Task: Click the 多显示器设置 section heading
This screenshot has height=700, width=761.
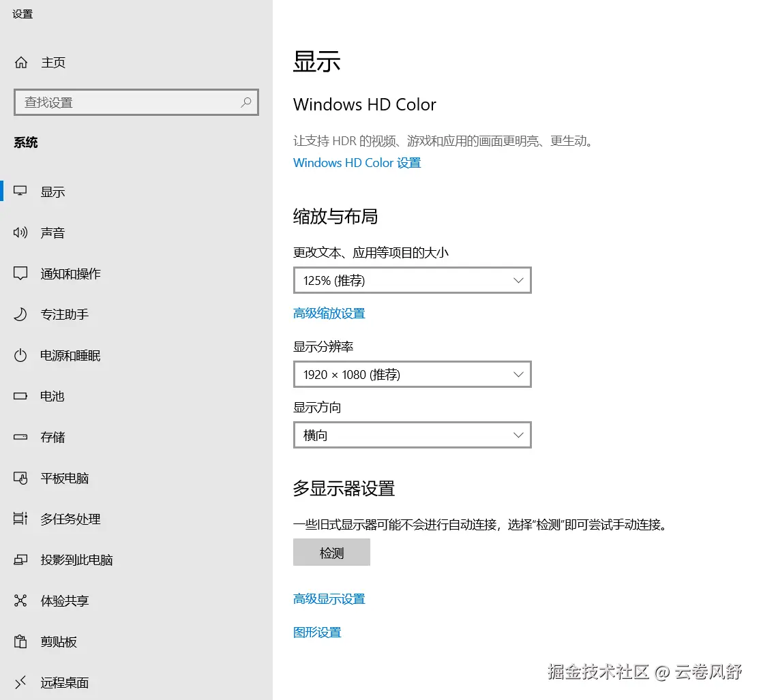Action: [x=344, y=489]
